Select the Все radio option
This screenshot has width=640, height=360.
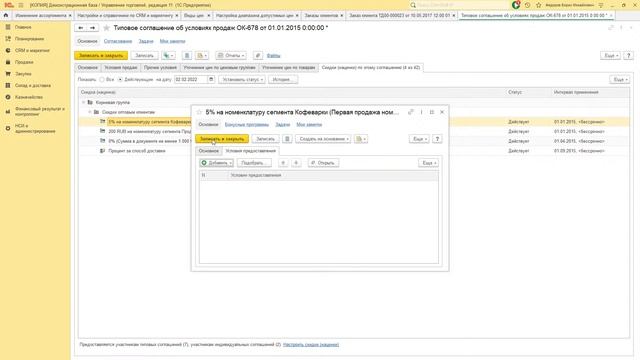tap(102, 79)
